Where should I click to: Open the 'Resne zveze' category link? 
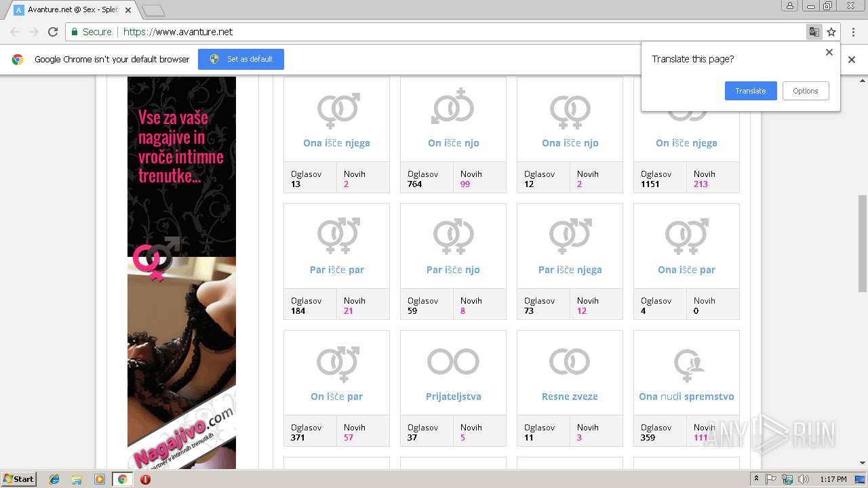(x=570, y=396)
